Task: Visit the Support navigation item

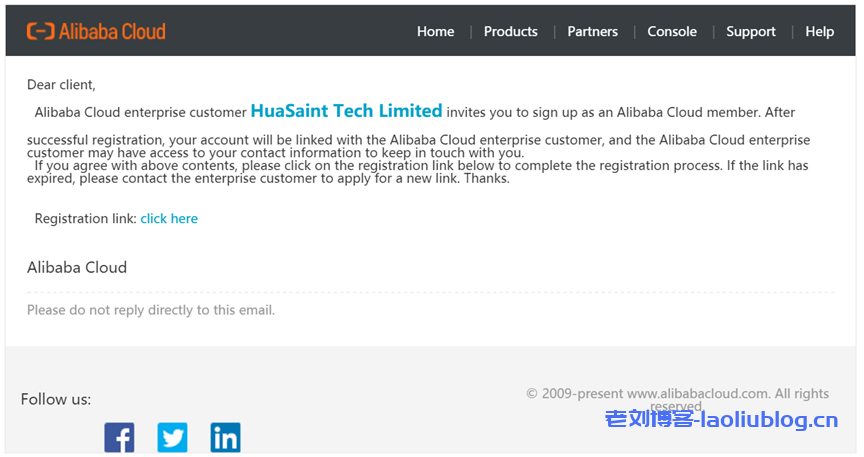Action: [750, 31]
